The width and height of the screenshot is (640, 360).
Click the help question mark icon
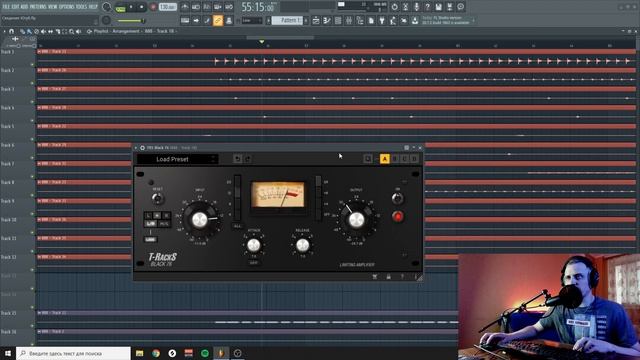(427, 7)
